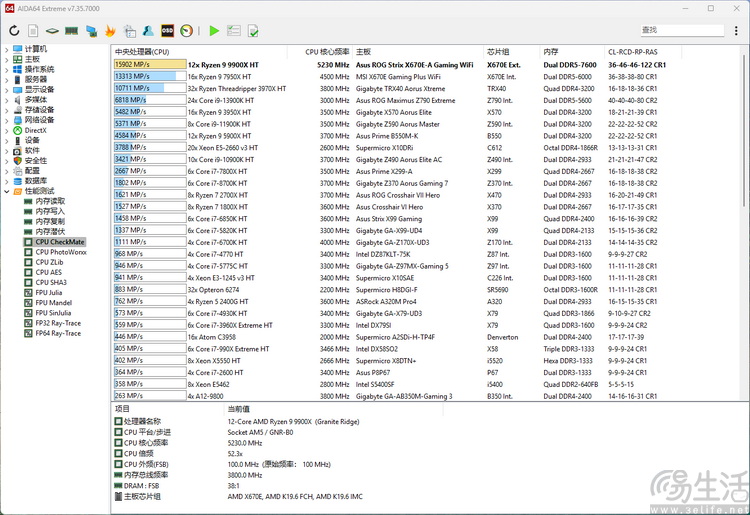Expand the 操作系统 tree node

(7, 69)
